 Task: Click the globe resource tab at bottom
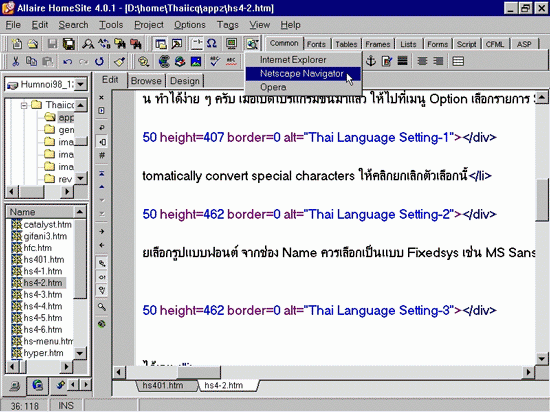point(37,385)
